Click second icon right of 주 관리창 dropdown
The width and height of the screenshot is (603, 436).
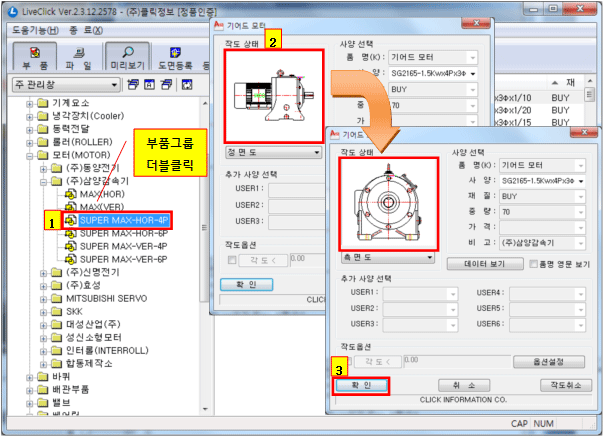(x=150, y=85)
